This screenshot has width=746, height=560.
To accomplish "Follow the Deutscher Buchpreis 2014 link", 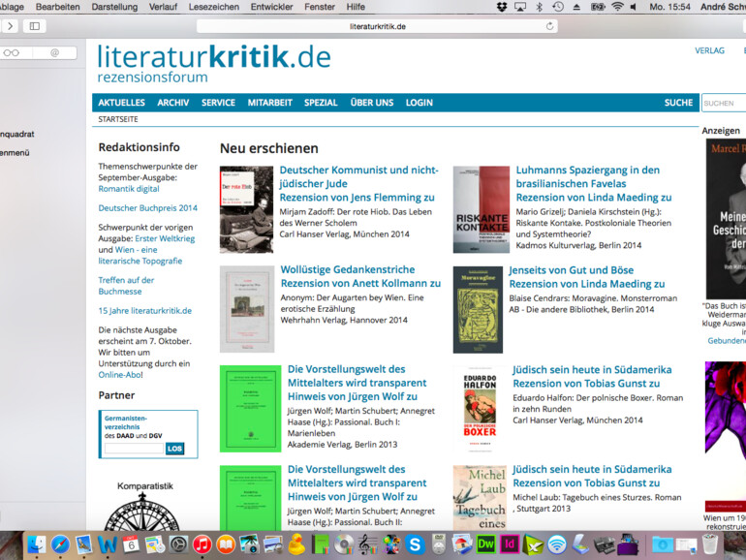I will [147, 208].
